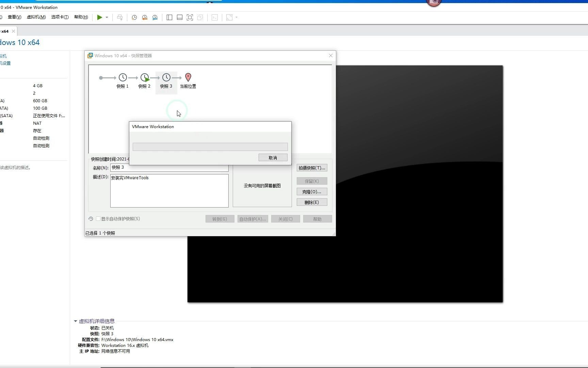Click the 600 GB disk value
This screenshot has width=588, height=368.
point(40,101)
